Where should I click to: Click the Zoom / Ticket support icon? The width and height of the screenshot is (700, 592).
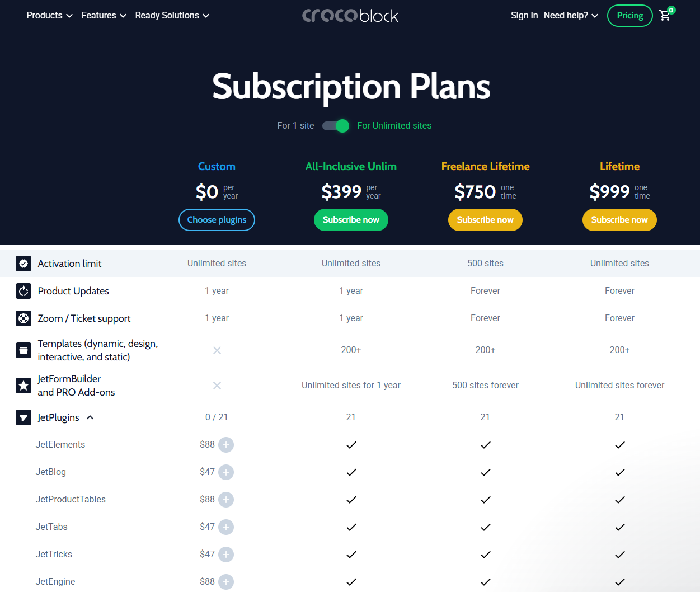[x=24, y=318]
